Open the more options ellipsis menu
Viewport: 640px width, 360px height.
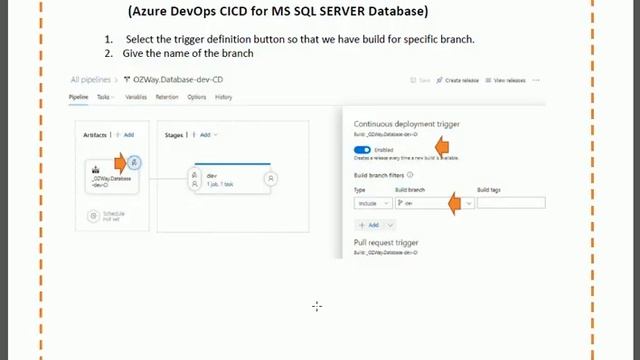[536, 80]
